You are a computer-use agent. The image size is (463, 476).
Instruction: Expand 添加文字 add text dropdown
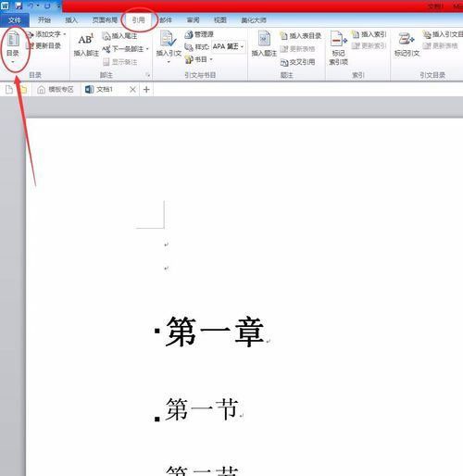(x=65, y=34)
